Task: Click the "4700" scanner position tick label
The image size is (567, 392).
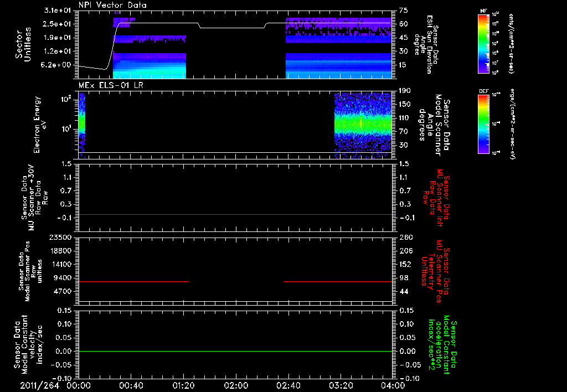Action: click(x=62, y=291)
